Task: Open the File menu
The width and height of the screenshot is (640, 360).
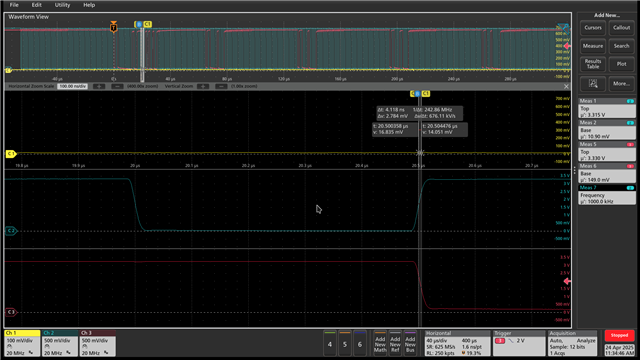Action: [x=14, y=5]
